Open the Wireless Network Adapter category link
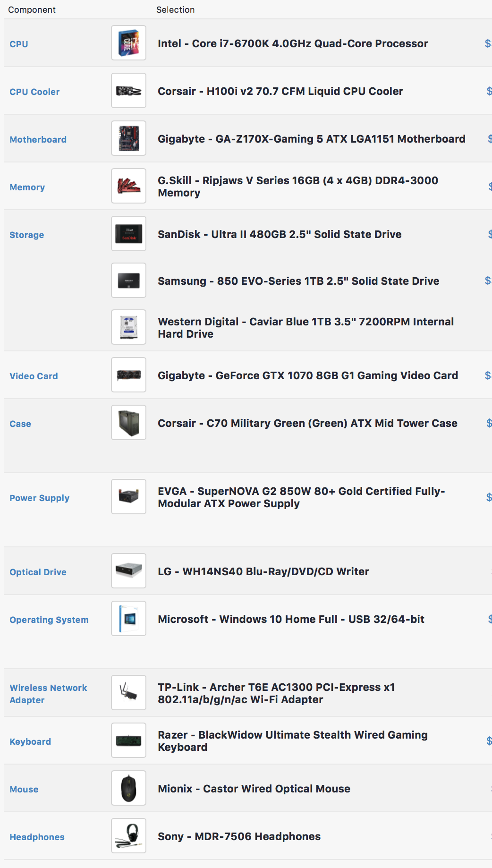This screenshot has width=492, height=868. [48, 694]
